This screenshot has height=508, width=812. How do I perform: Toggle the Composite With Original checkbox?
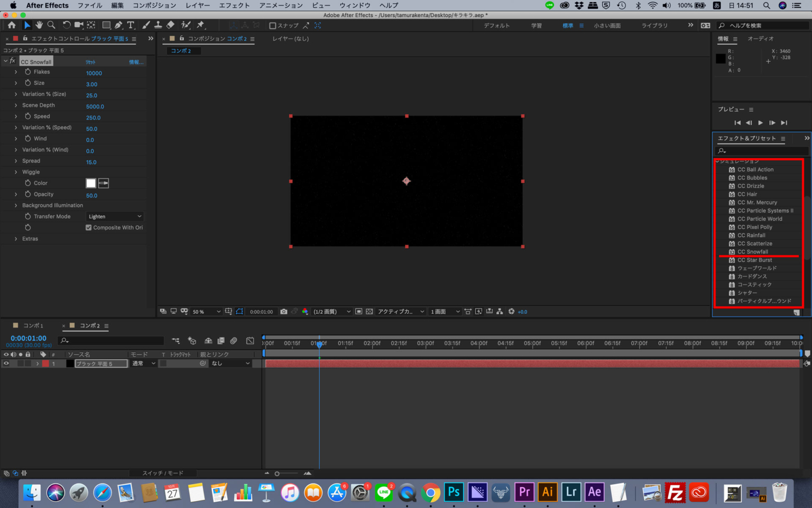pos(88,227)
